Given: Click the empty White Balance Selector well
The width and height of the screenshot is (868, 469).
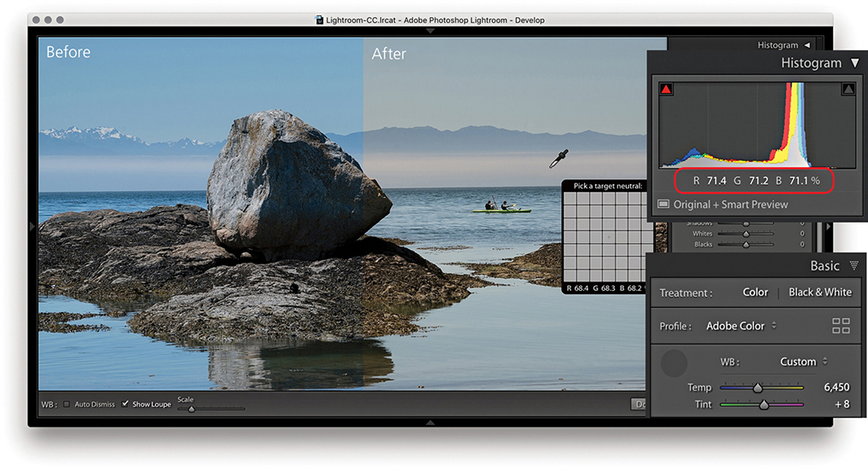Looking at the screenshot, I should [x=674, y=363].
